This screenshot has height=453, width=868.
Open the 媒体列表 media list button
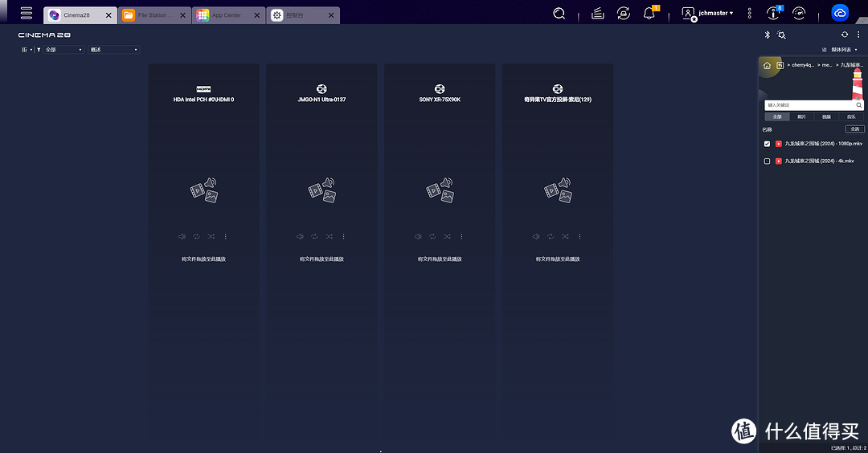pyautogui.click(x=843, y=50)
